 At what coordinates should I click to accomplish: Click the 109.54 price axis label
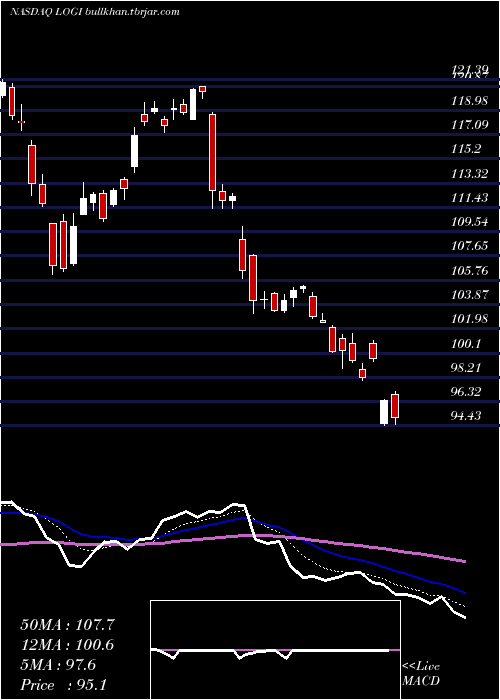coord(469,222)
